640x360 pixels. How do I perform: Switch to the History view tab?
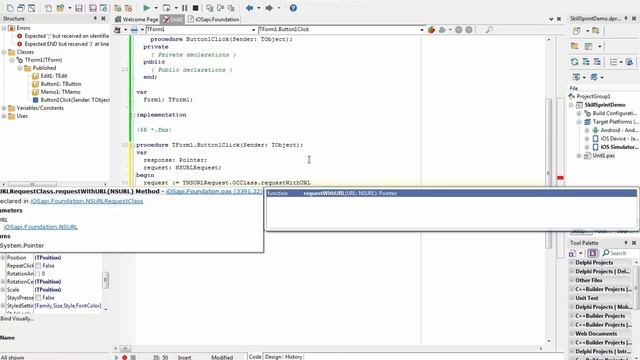point(293,357)
